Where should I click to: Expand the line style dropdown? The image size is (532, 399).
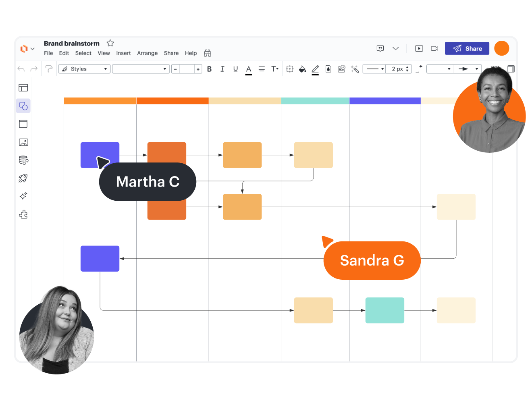tap(374, 69)
